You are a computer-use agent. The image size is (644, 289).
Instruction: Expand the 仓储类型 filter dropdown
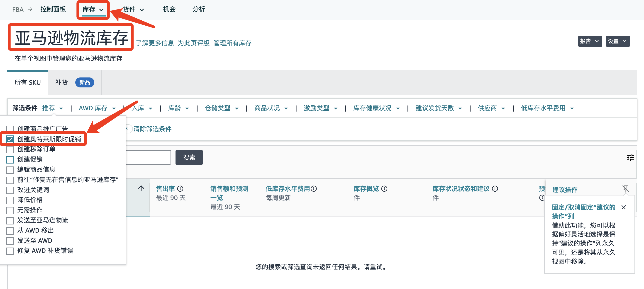(222, 108)
